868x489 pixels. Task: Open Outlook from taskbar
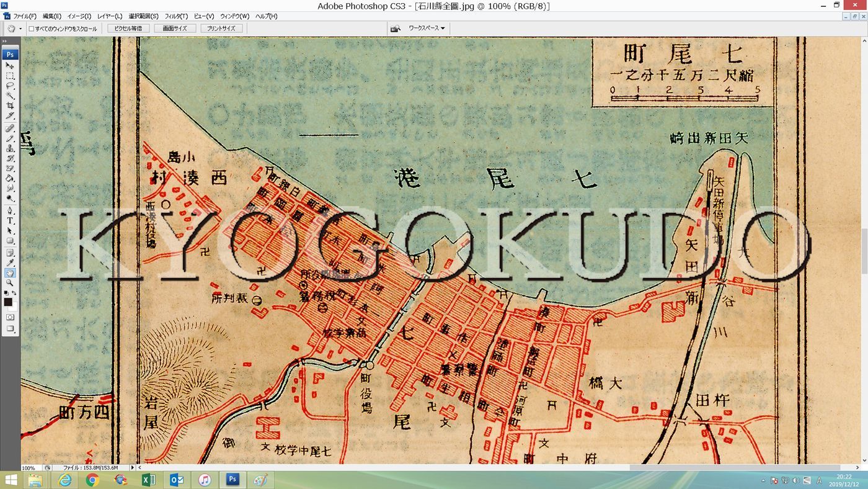point(177,480)
